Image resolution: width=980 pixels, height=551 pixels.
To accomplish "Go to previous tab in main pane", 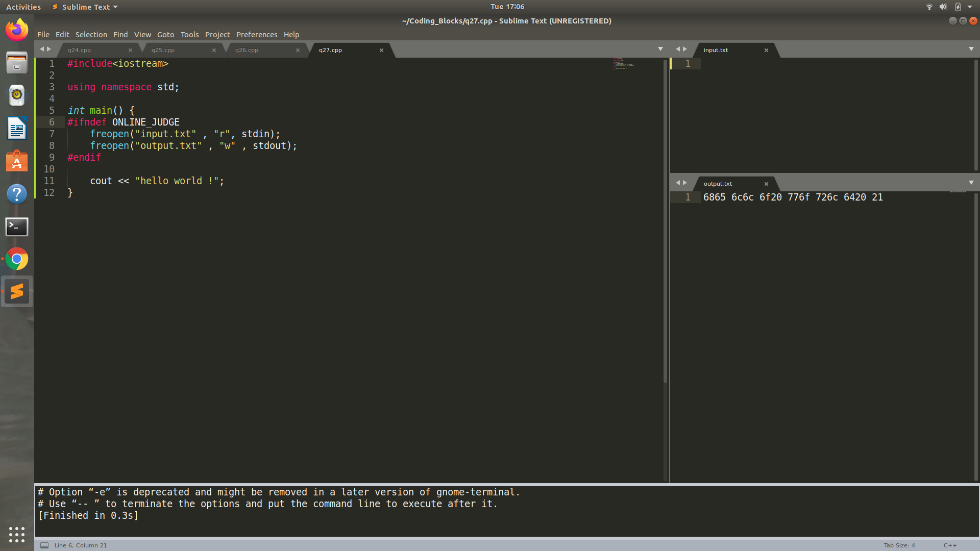I will coord(42,49).
